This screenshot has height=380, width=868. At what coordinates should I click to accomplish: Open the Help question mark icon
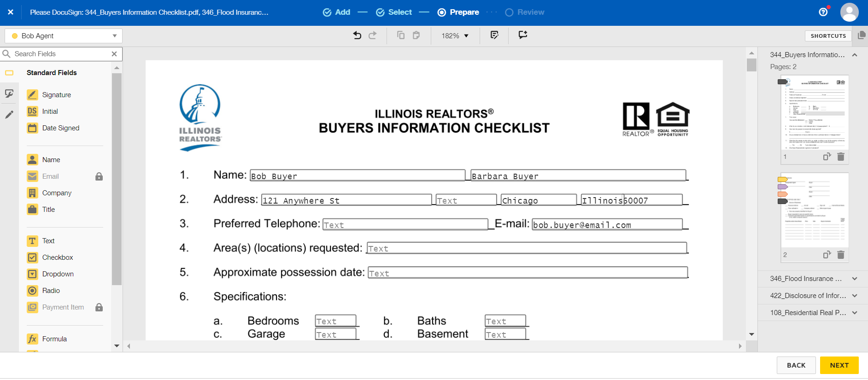(823, 12)
